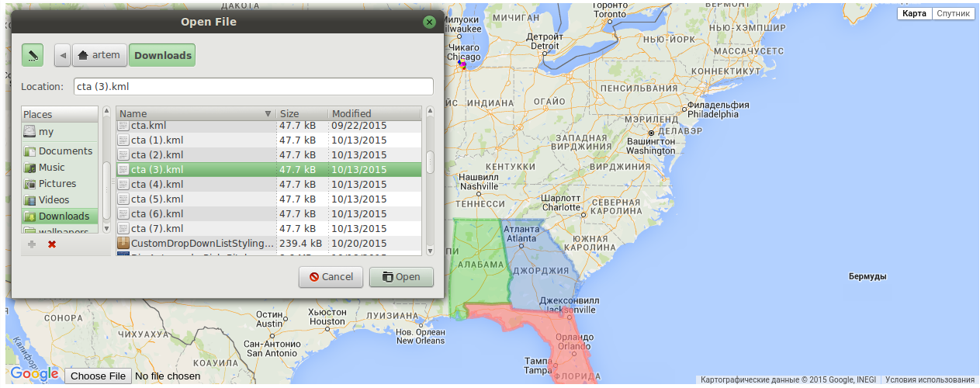Switch map to Карта view
The width and height of the screenshot is (980, 388).
pyautogui.click(x=914, y=14)
